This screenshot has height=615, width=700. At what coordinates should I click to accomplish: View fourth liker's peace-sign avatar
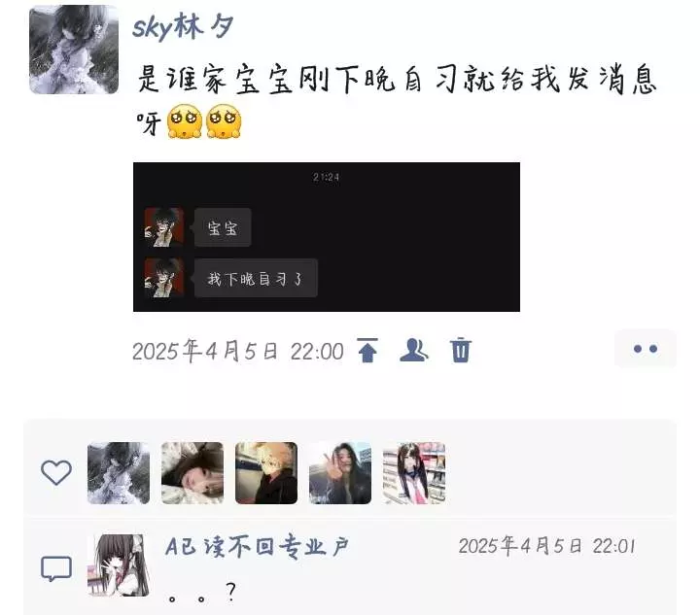pos(340,473)
